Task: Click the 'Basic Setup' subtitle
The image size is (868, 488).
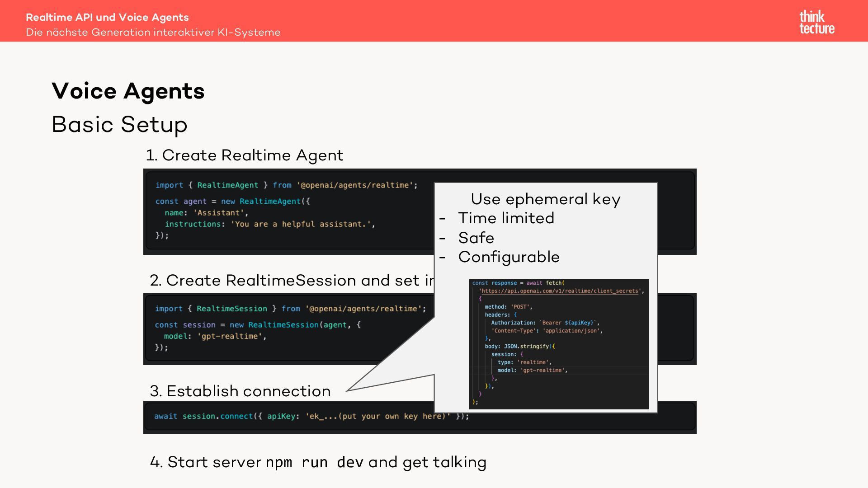Action: click(119, 124)
